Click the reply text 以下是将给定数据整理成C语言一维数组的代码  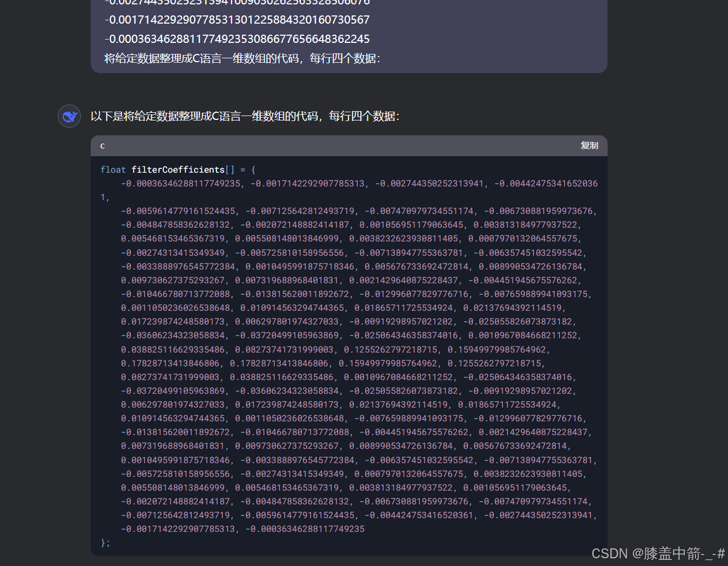tap(245, 116)
